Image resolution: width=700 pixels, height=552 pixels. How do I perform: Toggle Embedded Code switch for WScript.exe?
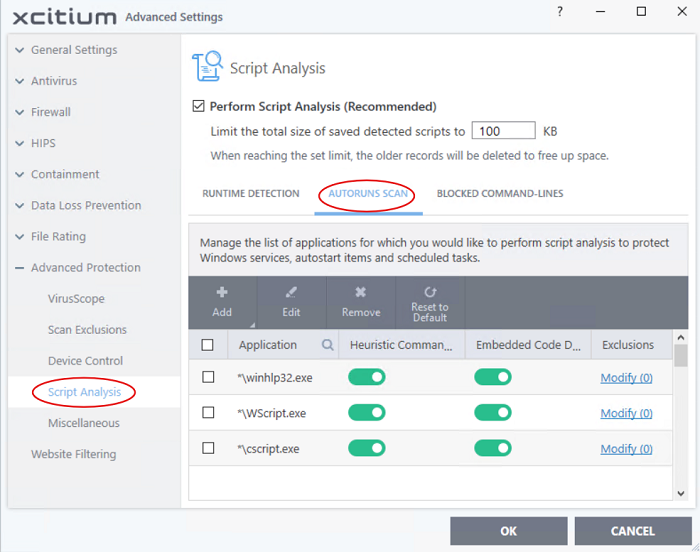coord(493,413)
